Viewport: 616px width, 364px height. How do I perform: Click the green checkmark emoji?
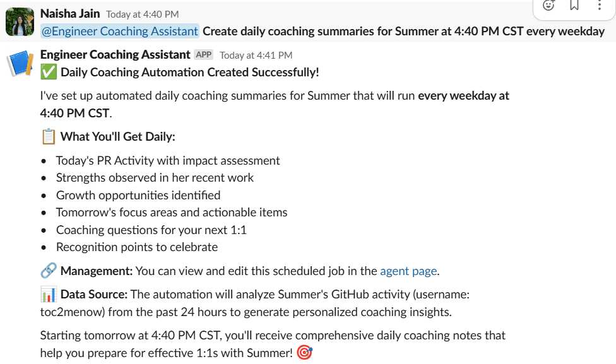[49, 72]
